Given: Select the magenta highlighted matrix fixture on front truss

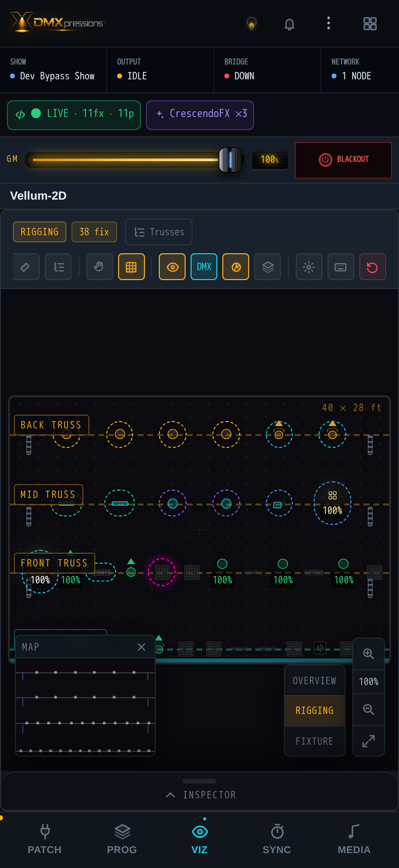Looking at the screenshot, I should click(162, 572).
